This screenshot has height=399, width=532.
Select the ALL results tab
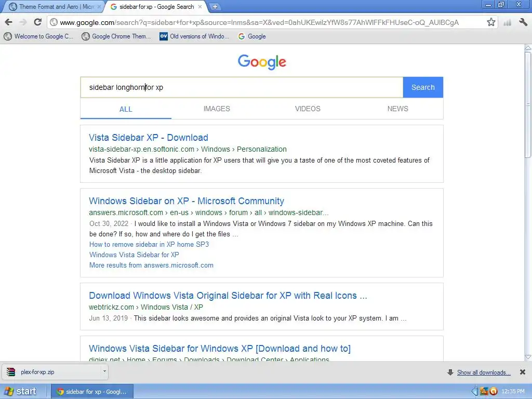[x=126, y=109]
